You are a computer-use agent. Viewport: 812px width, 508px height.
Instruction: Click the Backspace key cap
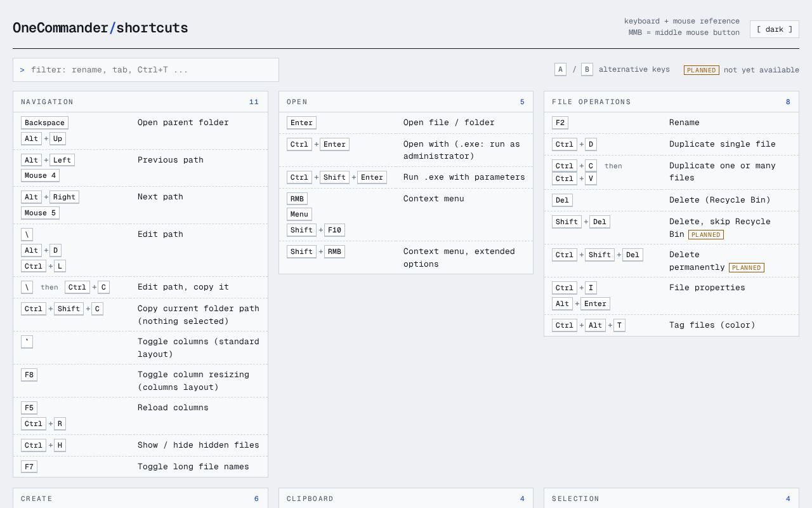(x=44, y=123)
